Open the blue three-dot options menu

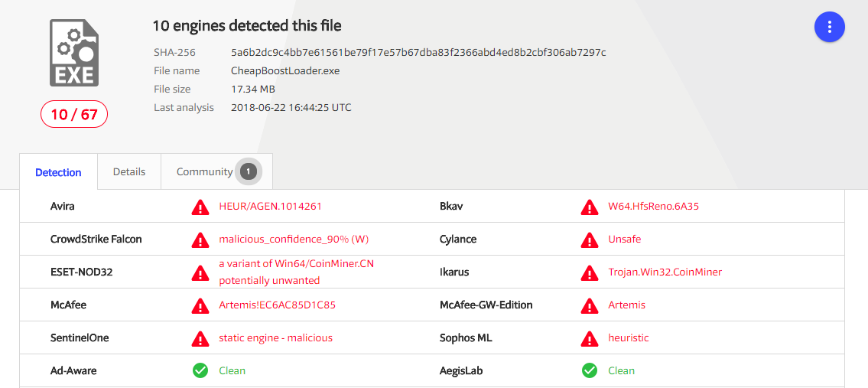pyautogui.click(x=829, y=27)
